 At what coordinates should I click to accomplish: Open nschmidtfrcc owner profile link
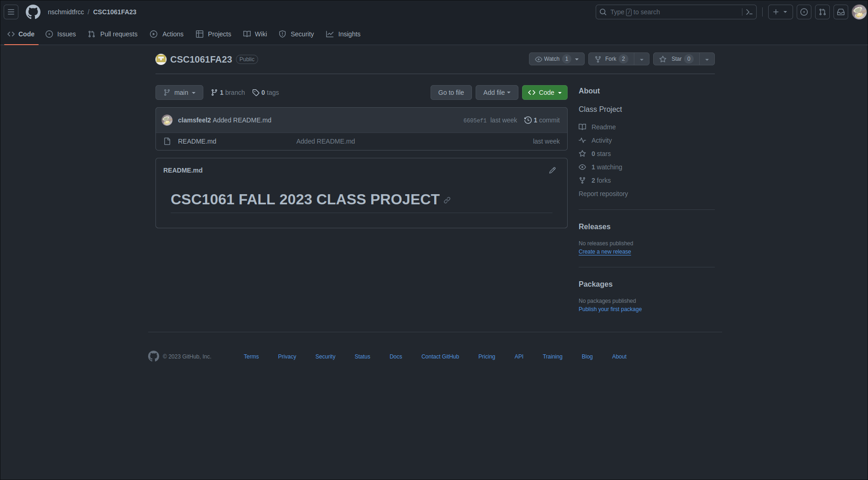(66, 12)
